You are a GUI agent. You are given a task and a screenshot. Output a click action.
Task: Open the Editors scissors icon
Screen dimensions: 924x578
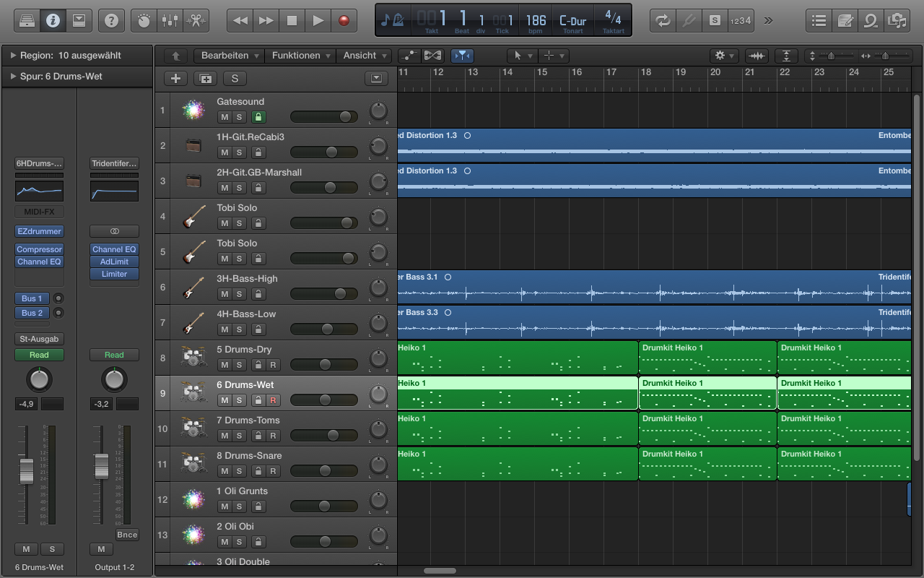tap(196, 20)
